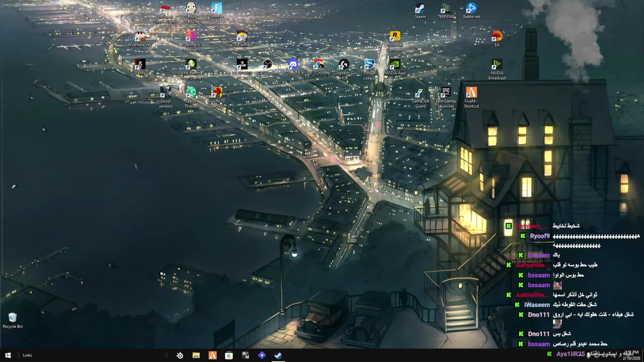Launch the Battle.net desktop icon
Screen dimensions: 644x362
pyautogui.click(x=471, y=11)
